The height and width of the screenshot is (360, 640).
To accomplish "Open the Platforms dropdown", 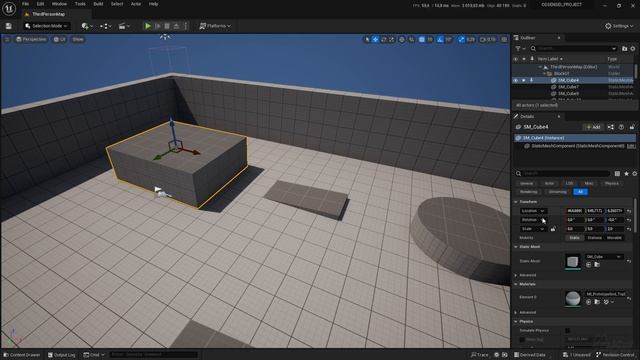I will click(x=215, y=26).
